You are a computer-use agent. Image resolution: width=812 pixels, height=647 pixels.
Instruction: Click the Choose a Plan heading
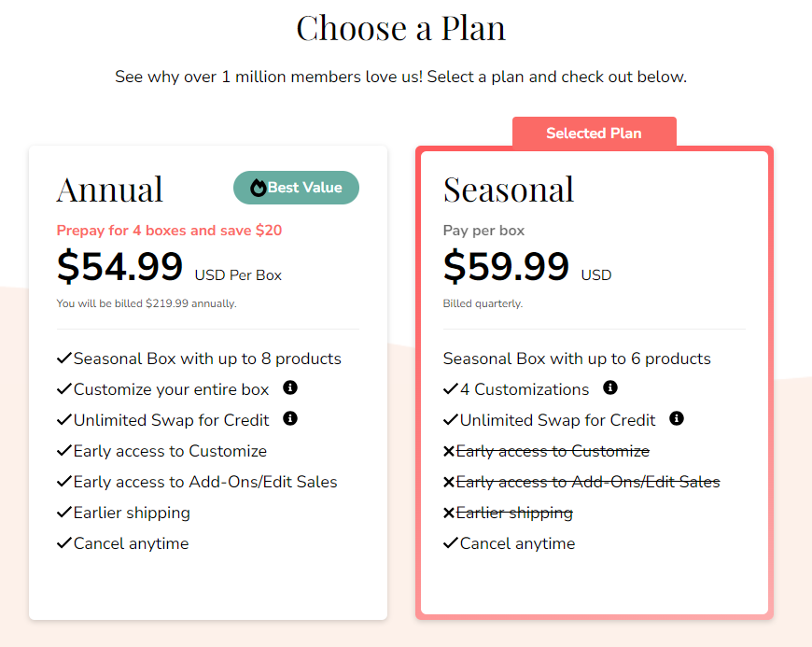pos(400,28)
